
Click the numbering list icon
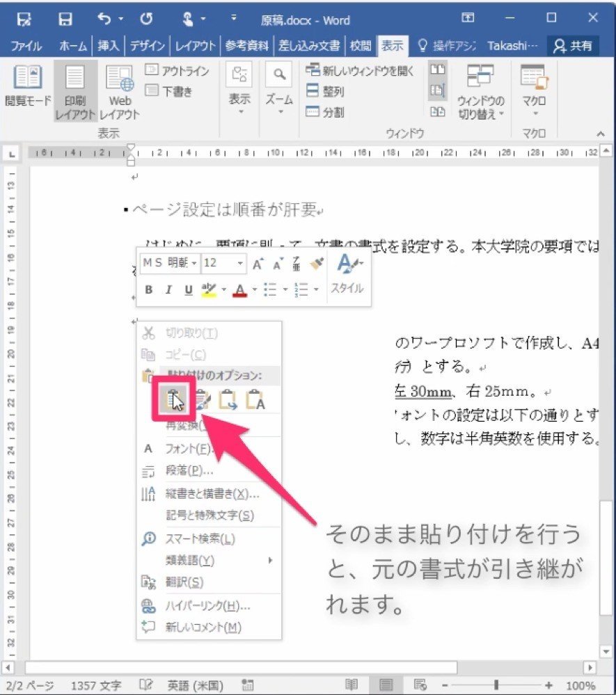(301, 290)
